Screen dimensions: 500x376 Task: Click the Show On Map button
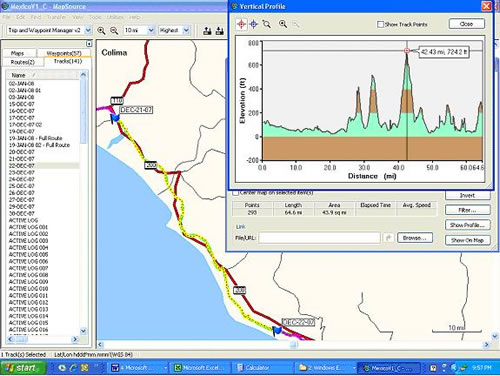point(468,240)
